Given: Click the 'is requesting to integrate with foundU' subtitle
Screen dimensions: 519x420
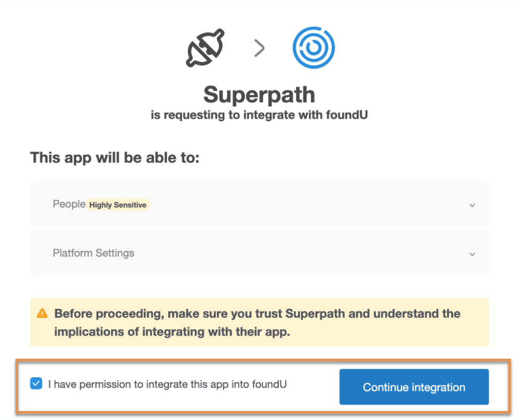Looking at the screenshot, I should click(259, 115).
